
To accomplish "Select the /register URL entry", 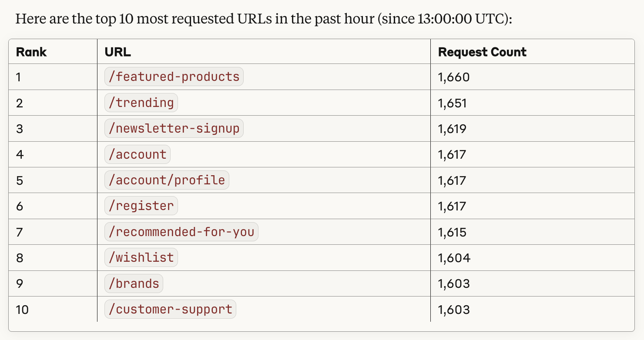I will click(141, 206).
